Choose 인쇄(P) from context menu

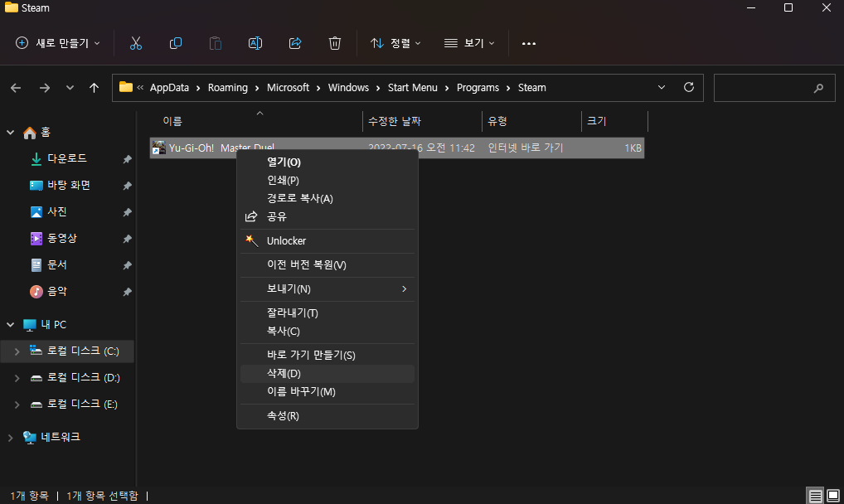[x=327, y=181]
